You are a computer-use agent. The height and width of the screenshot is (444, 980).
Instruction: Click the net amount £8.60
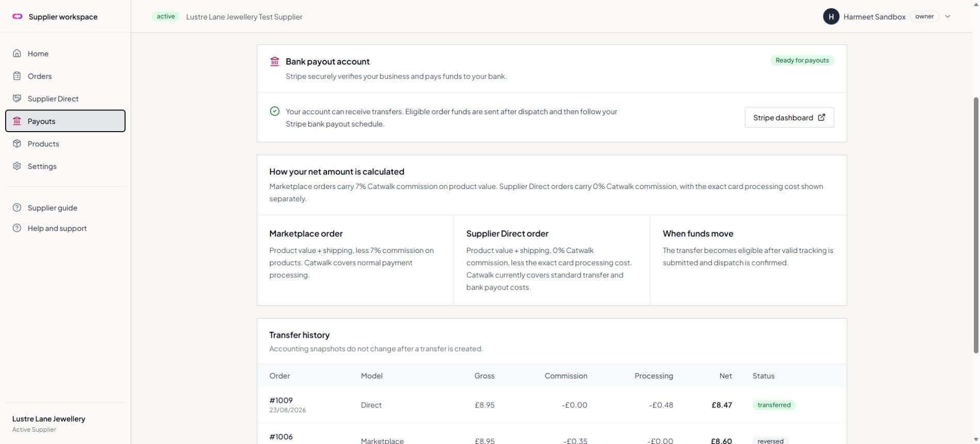[x=721, y=440]
